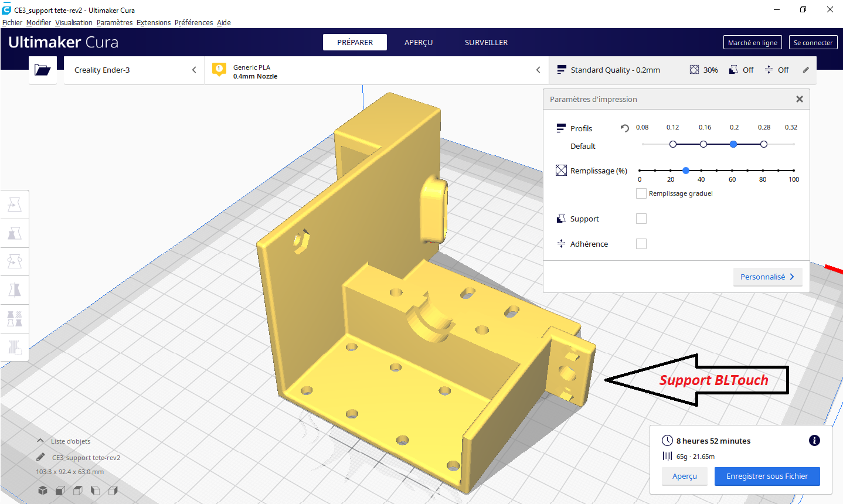Enable the Remplissage graduel checkbox
Viewport: 843px width, 504px height.
coord(641,193)
